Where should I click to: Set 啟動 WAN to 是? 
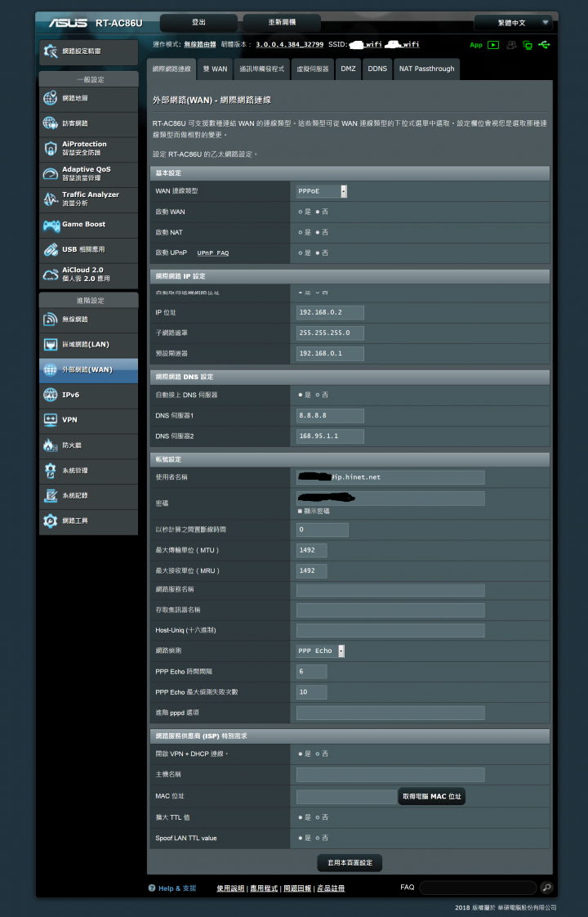301,212
